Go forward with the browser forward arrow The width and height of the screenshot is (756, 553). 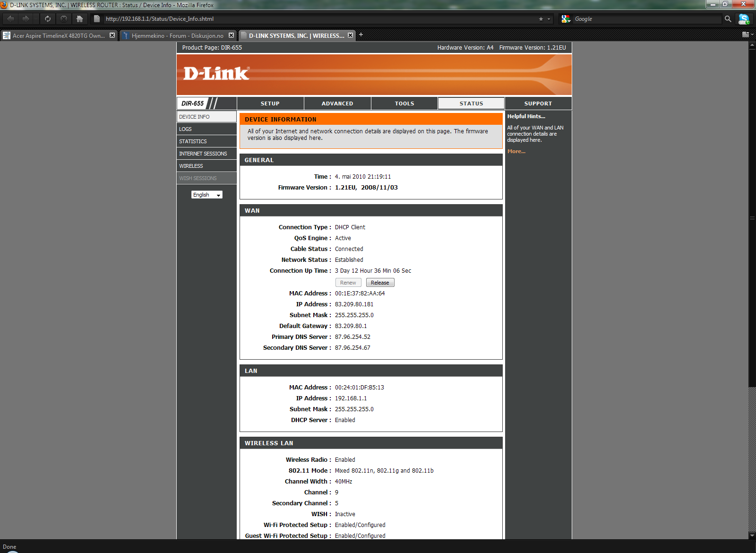click(26, 19)
